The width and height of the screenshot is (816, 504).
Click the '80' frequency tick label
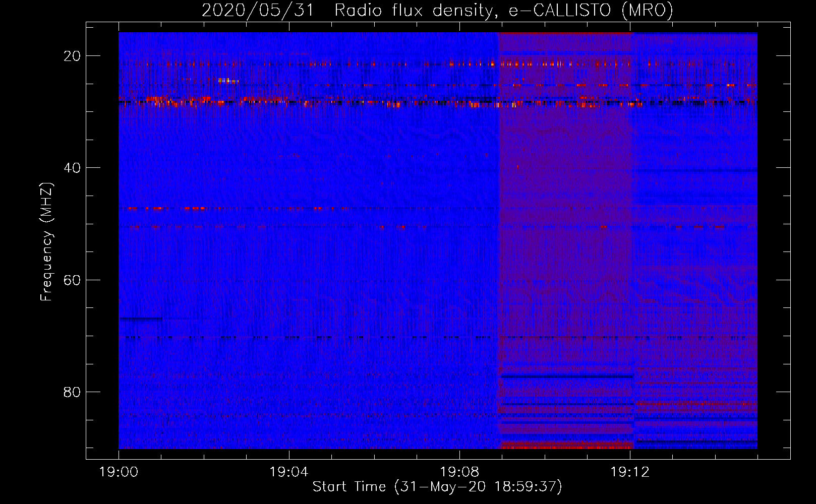point(72,392)
